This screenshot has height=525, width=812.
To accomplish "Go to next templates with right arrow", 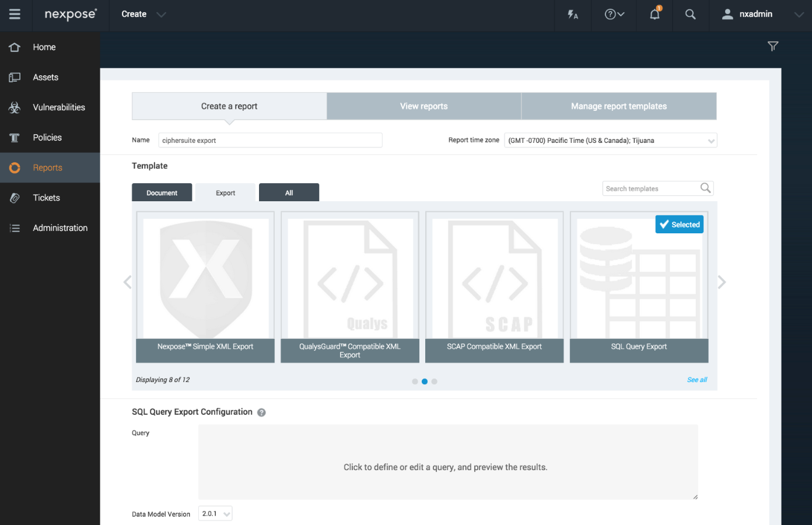I will coord(722,282).
